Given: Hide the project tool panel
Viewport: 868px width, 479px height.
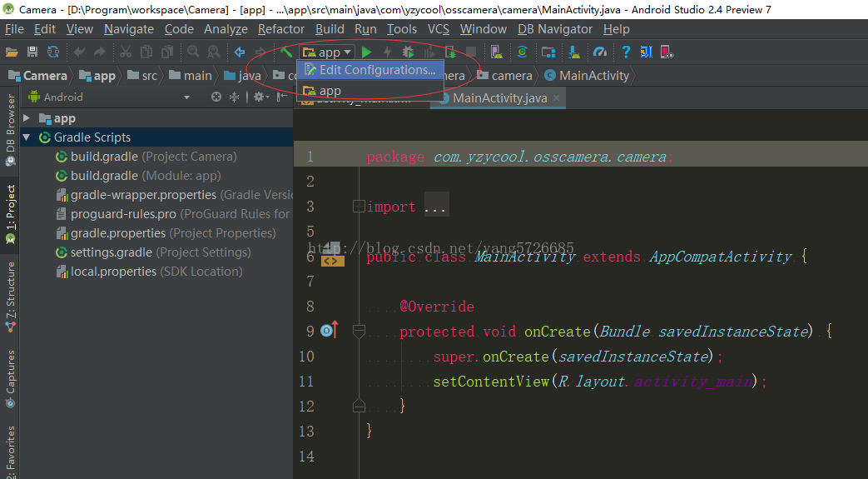Looking at the screenshot, I should pos(282,97).
